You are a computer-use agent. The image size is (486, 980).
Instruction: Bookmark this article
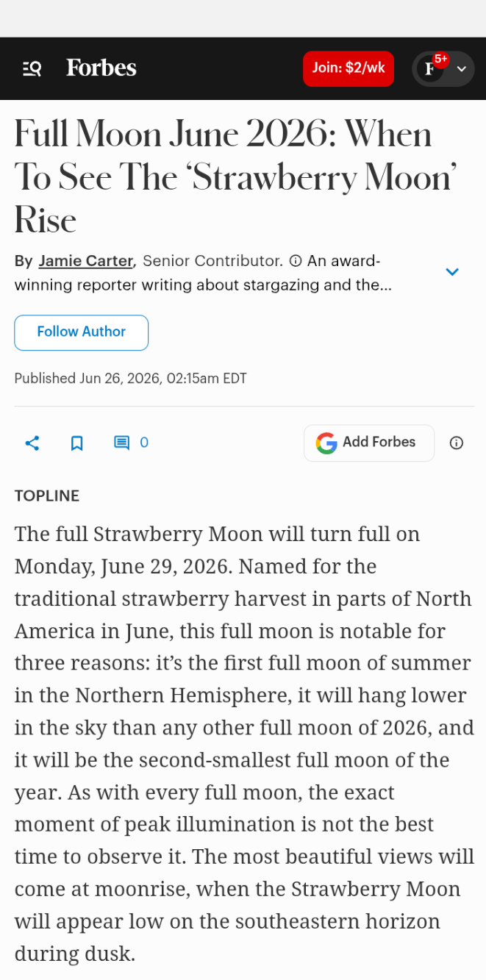click(76, 443)
